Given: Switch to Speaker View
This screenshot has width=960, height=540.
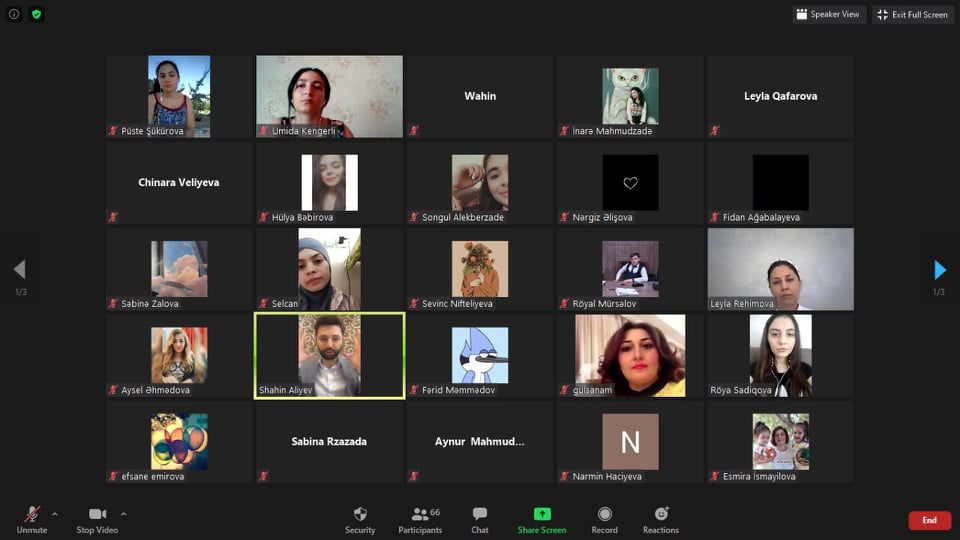Looking at the screenshot, I should (x=829, y=14).
